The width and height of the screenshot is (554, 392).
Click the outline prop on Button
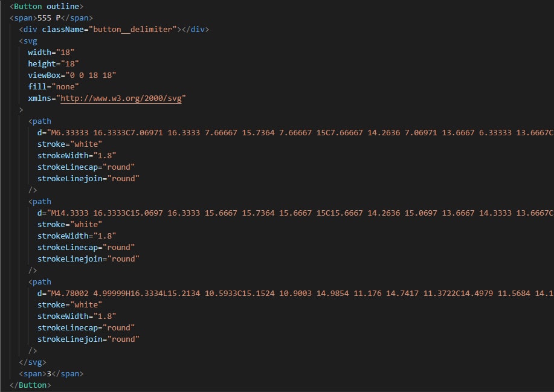[63, 7]
